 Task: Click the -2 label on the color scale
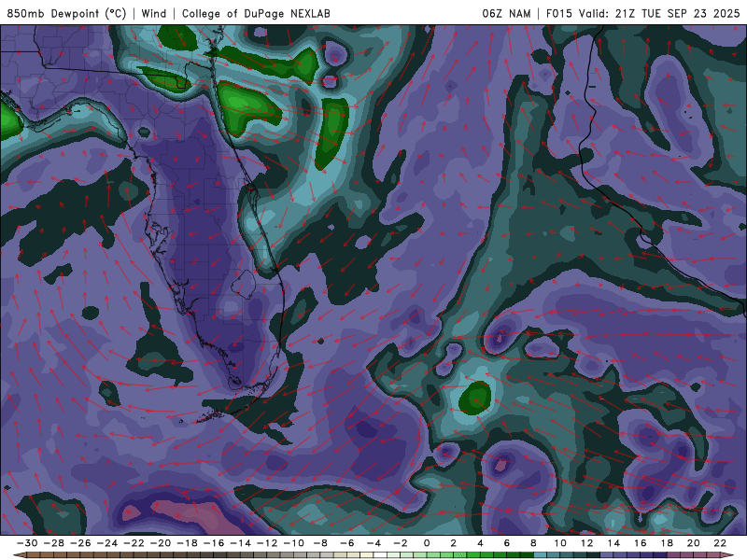click(401, 543)
